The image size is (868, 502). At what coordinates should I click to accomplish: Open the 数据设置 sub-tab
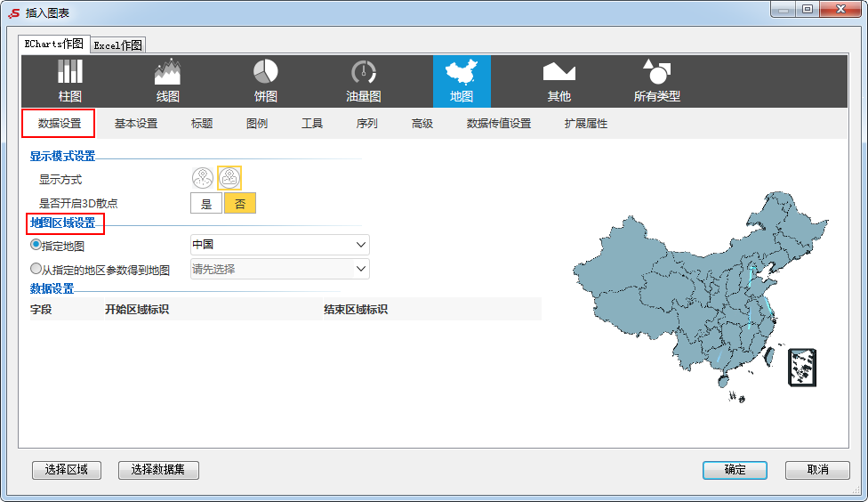60,124
